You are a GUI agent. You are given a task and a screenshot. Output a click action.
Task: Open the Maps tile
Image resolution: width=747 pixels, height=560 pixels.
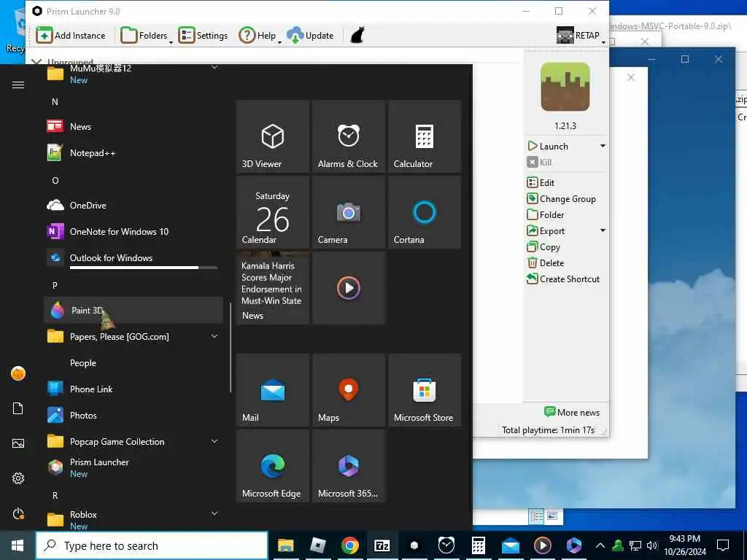[x=349, y=390]
